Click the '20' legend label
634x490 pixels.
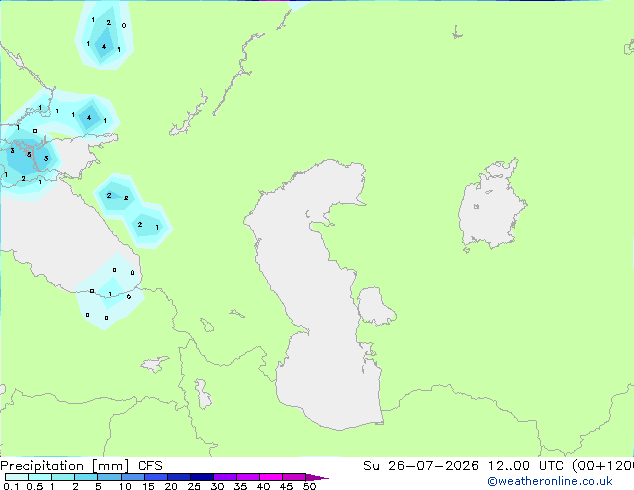coord(171,486)
